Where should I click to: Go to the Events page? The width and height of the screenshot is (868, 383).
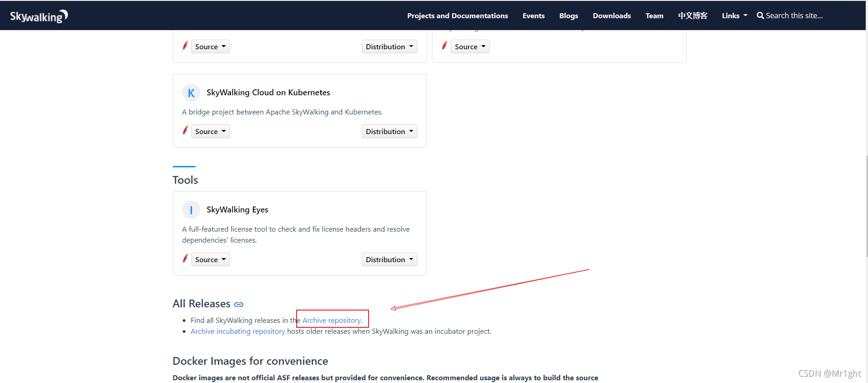(x=534, y=16)
